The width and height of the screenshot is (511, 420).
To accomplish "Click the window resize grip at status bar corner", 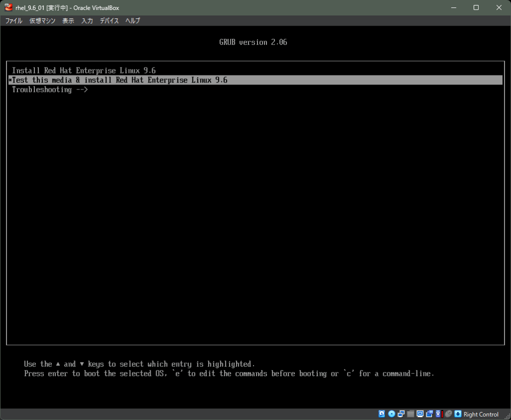I will pos(508,417).
